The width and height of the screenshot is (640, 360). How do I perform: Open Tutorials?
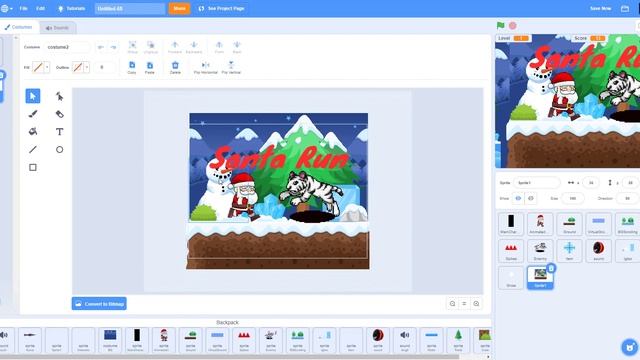[71, 8]
